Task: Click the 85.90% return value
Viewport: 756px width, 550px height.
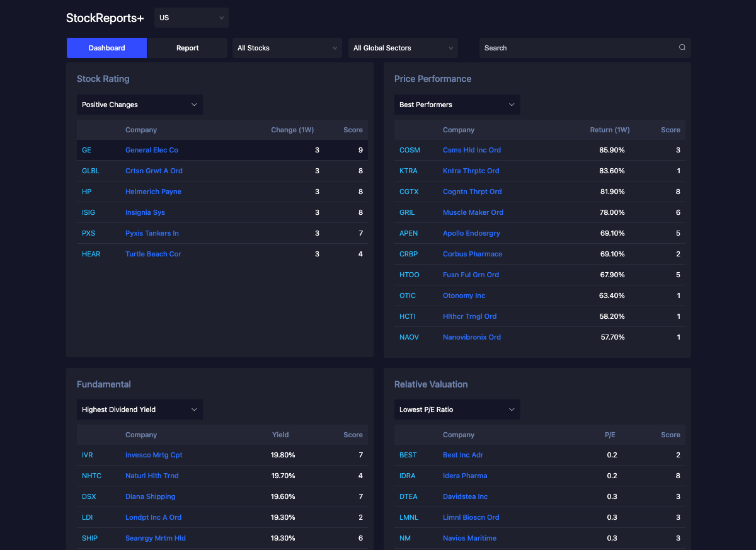Action: coord(612,150)
